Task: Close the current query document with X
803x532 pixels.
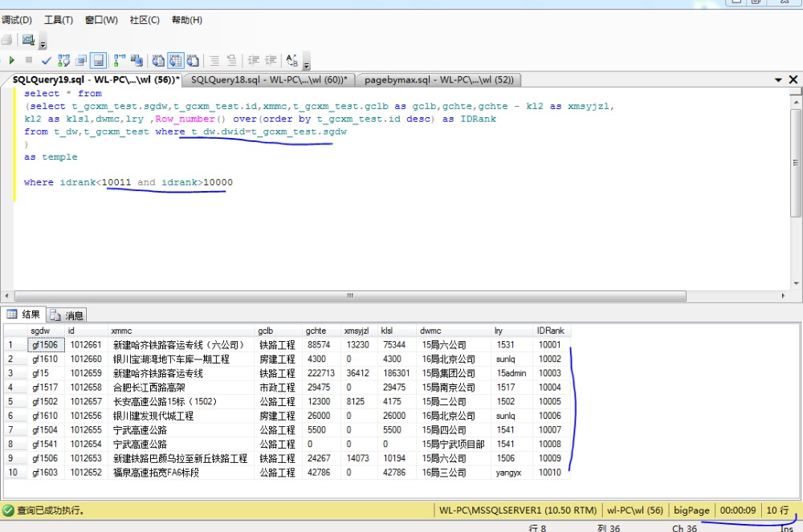Action: [793, 80]
